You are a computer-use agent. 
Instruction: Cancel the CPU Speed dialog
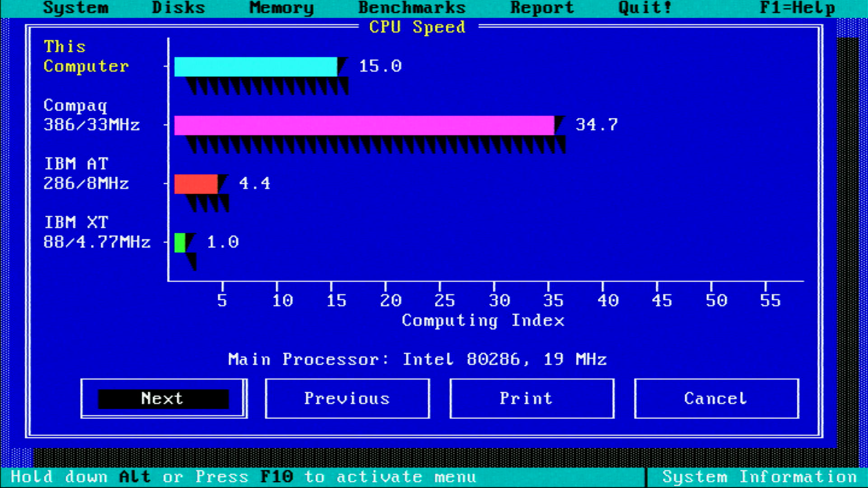[717, 399]
